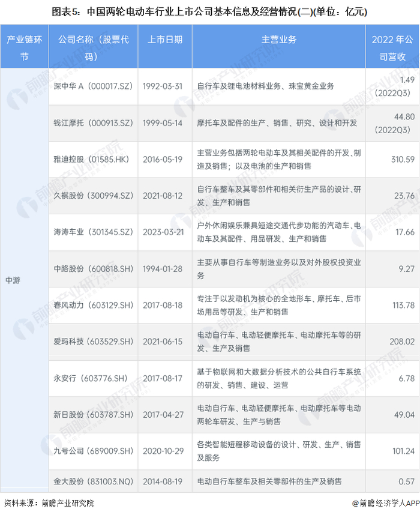The height and width of the screenshot is (515, 420).
Task: Click revenue value 44.80 (2022Q3)
Action: (394, 124)
